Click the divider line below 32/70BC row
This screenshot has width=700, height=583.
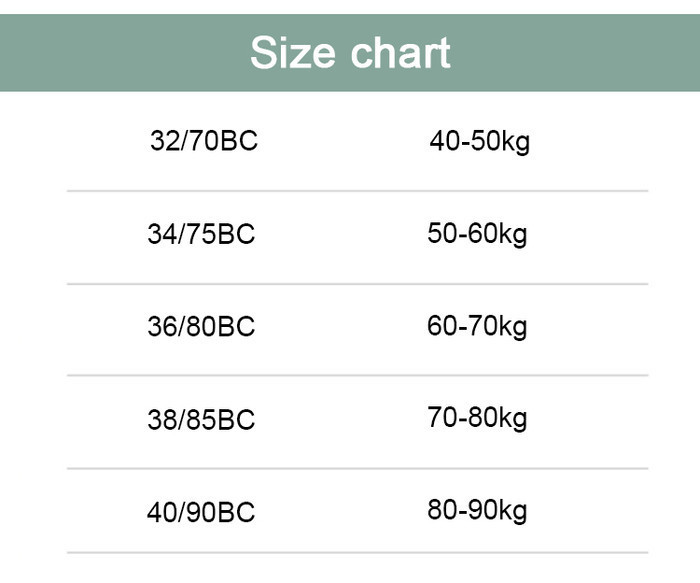[x=357, y=191]
